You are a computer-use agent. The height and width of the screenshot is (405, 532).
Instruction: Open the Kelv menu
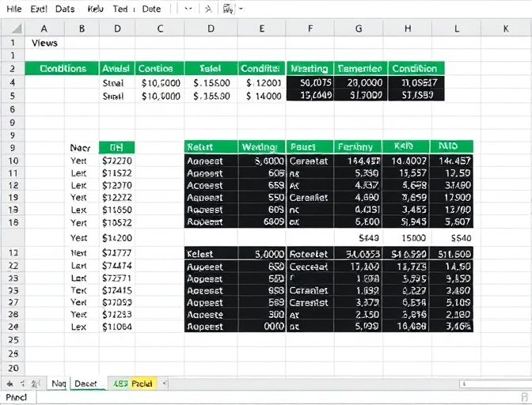pos(95,9)
